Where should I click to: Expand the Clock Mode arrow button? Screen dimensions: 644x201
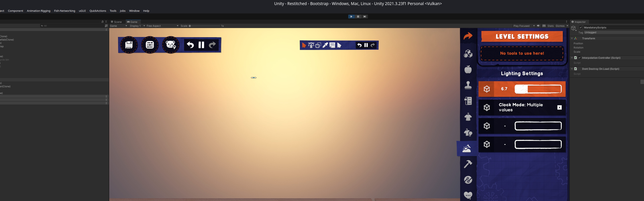tap(559, 108)
